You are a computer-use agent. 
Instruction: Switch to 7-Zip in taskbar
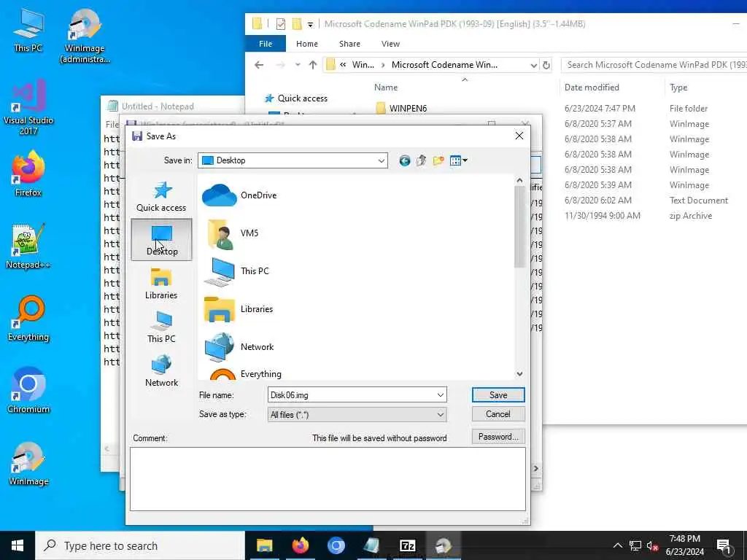pyautogui.click(x=407, y=545)
